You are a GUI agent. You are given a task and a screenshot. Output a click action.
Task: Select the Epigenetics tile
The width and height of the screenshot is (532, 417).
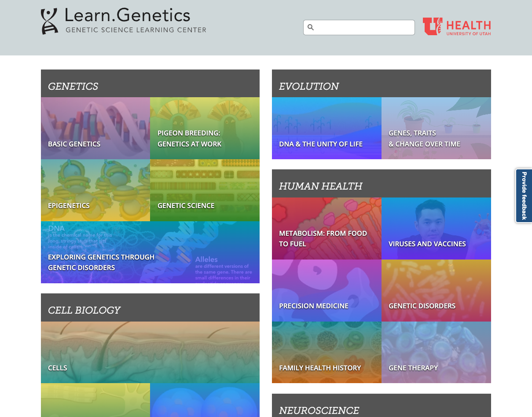click(x=95, y=190)
